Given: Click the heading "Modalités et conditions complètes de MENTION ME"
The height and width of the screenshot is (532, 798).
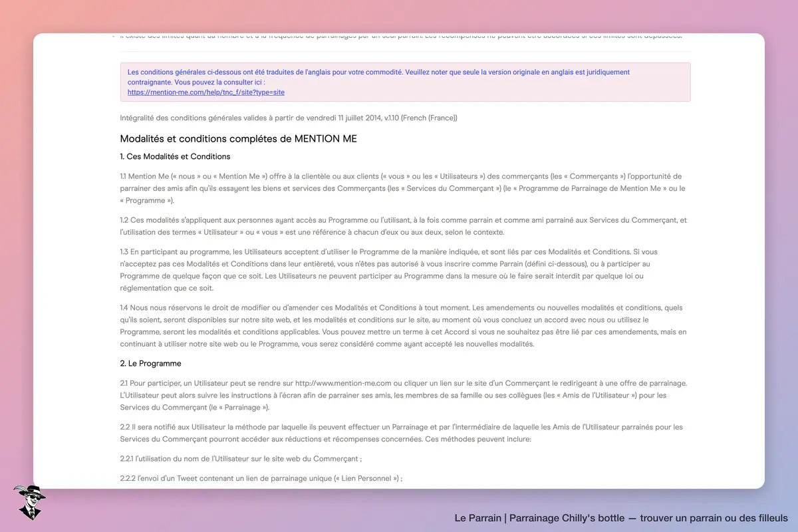Looking at the screenshot, I should click(x=239, y=138).
